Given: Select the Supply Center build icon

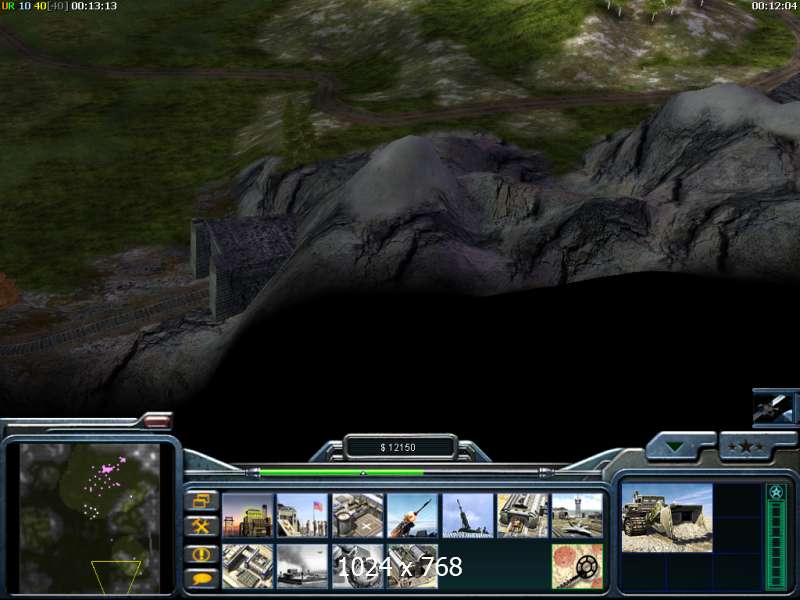Looking at the screenshot, I should click(358, 515).
